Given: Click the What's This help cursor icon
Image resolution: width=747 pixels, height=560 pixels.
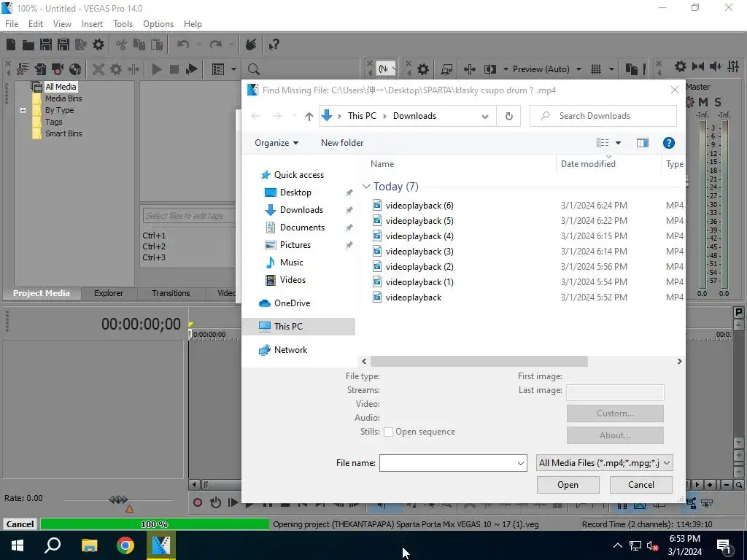Looking at the screenshot, I should click(274, 44).
